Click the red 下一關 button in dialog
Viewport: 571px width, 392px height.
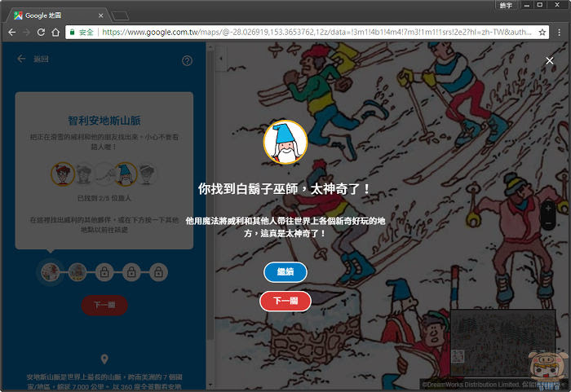pyautogui.click(x=285, y=301)
